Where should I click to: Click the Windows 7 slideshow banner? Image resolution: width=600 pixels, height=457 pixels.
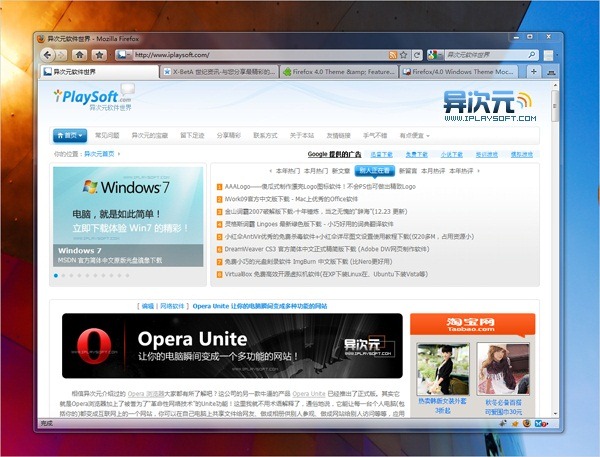tap(128, 216)
